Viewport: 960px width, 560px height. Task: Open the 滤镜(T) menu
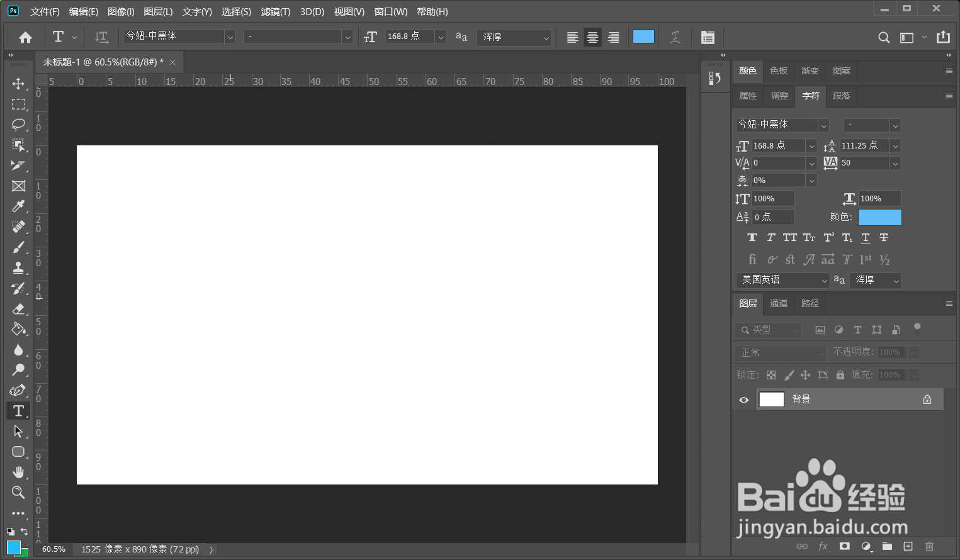(x=276, y=12)
